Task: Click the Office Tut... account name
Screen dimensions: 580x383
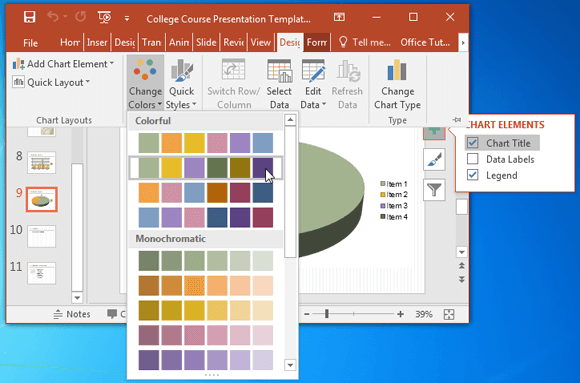Action: pyautogui.click(x=425, y=43)
